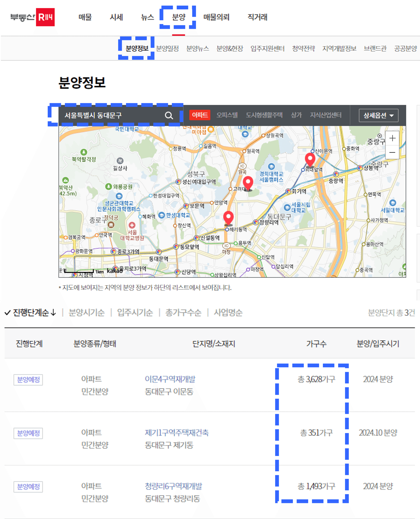
Task: Click the 총 3,628가구 cell
Action: 316,379
